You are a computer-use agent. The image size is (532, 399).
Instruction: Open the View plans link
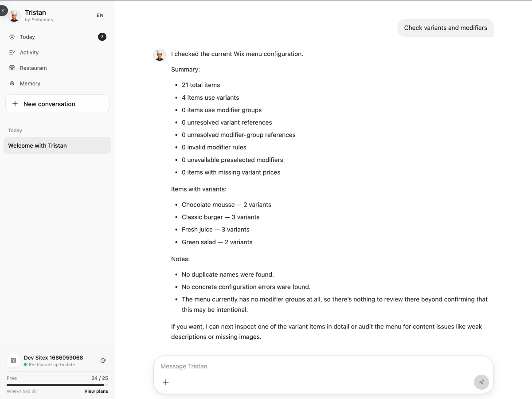(x=96, y=391)
